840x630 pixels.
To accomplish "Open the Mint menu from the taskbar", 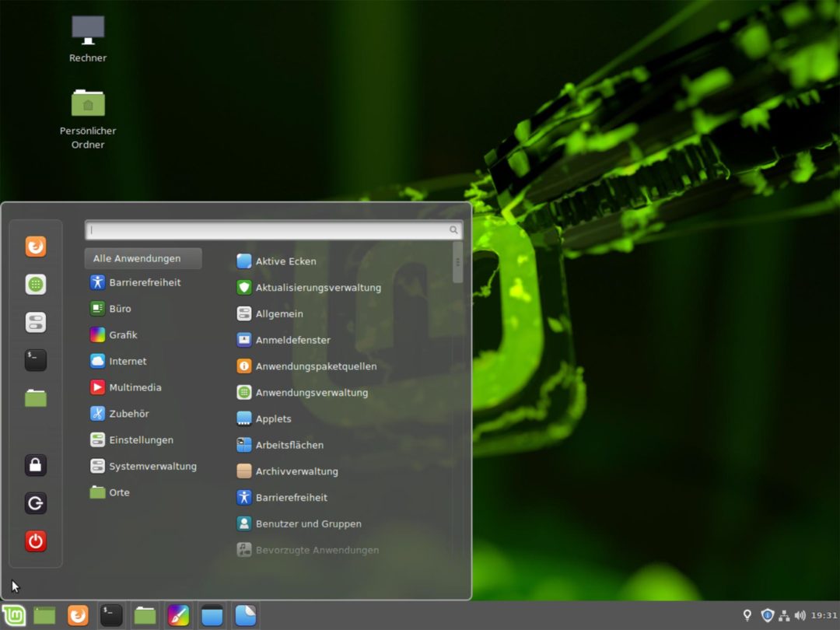I will tap(14, 615).
